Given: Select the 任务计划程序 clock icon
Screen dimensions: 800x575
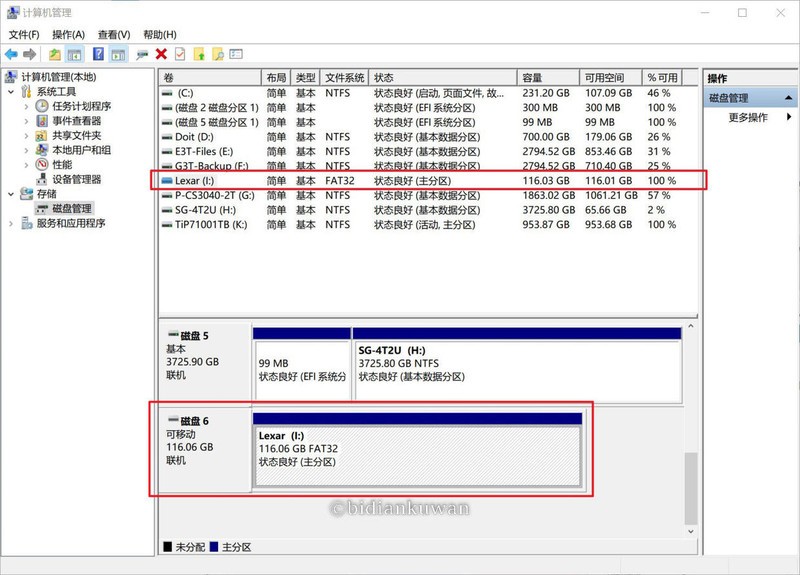Looking at the screenshot, I should click(42, 106).
